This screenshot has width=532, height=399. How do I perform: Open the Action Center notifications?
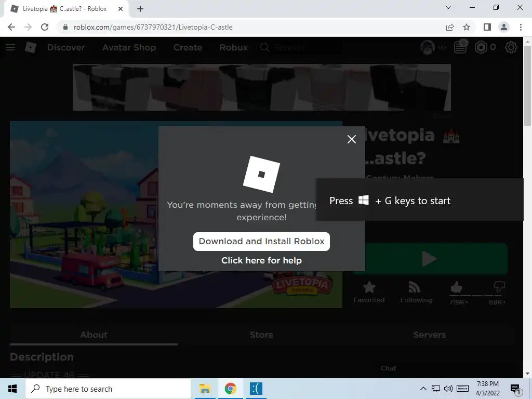coord(516,389)
